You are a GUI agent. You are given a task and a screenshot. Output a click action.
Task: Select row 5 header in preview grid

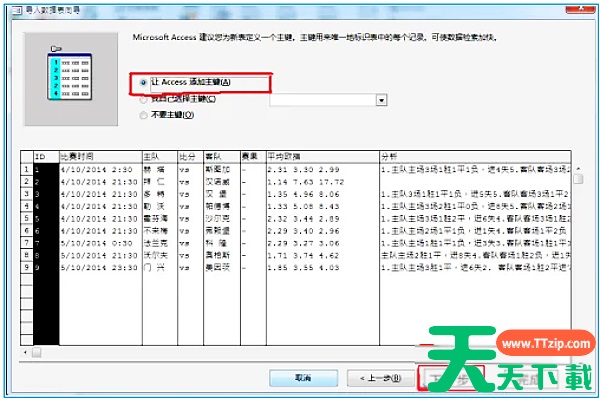point(27,218)
